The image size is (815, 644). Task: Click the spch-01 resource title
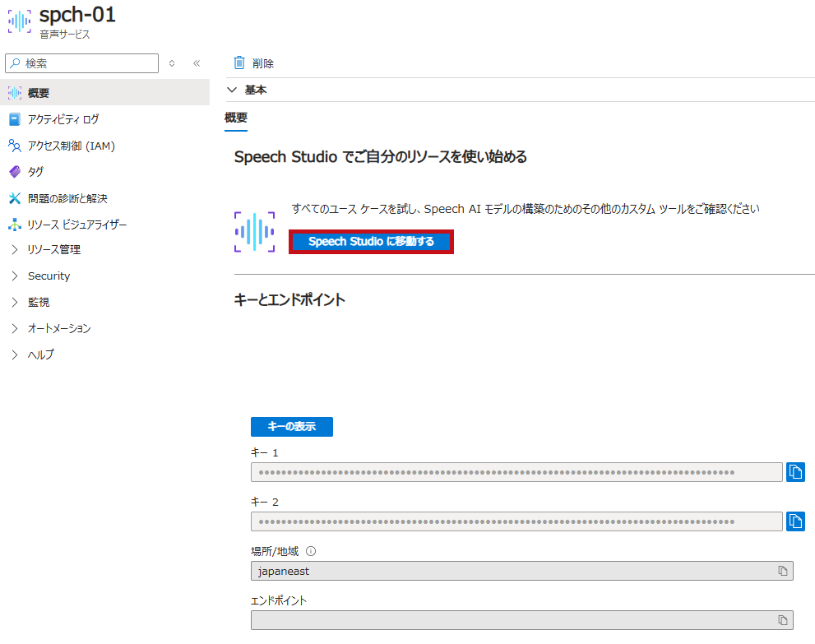pyautogui.click(x=77, y=15)
